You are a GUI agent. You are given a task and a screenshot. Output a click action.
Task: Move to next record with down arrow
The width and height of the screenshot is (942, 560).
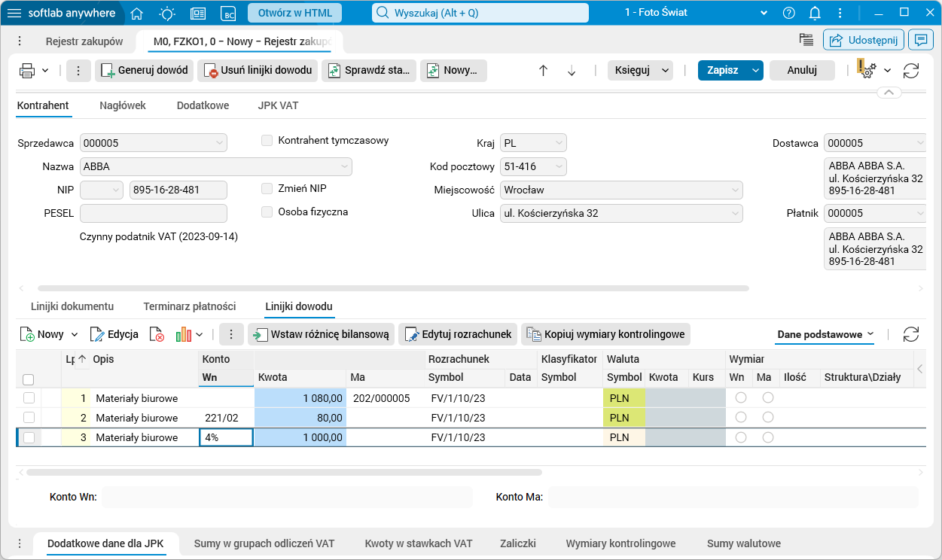click(572, 71)
